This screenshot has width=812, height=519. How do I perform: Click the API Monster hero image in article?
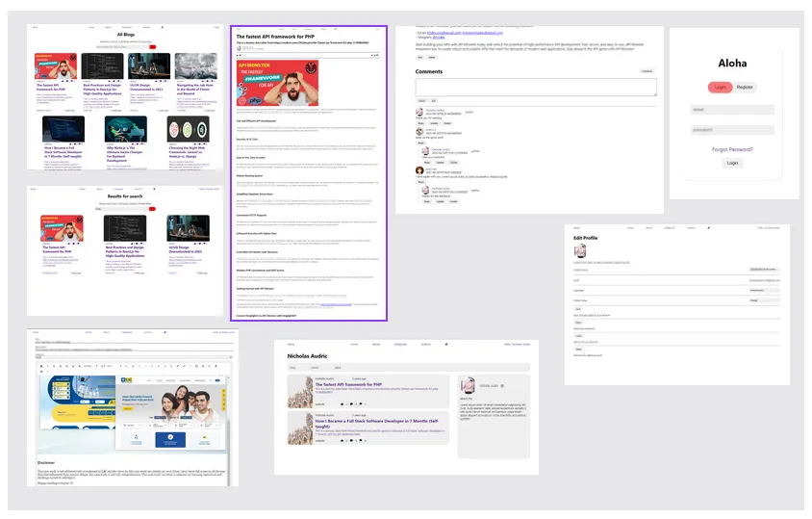click(x=278, y=83)
